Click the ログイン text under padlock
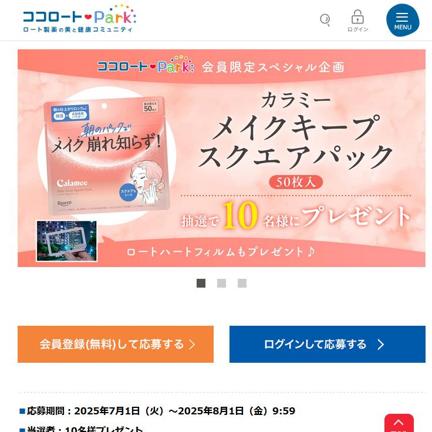This screenshot has height=432, width=432. pyautogui.click(x=358, y=29)
